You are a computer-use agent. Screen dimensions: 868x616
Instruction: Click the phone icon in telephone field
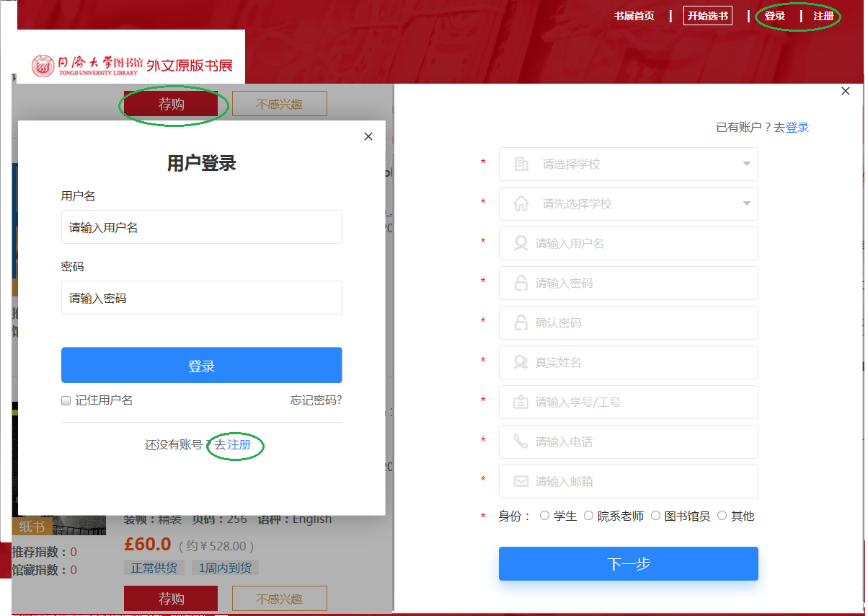[x=521, y=441]
